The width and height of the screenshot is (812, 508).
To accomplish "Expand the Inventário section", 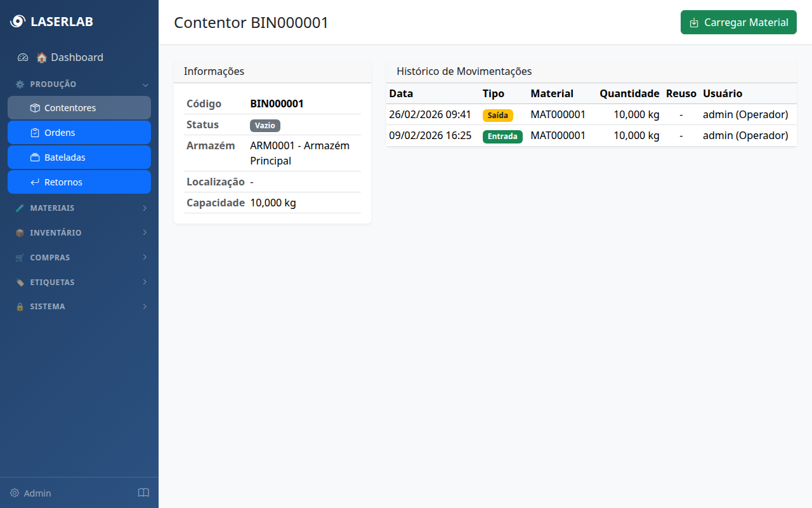I will (79, 232).
